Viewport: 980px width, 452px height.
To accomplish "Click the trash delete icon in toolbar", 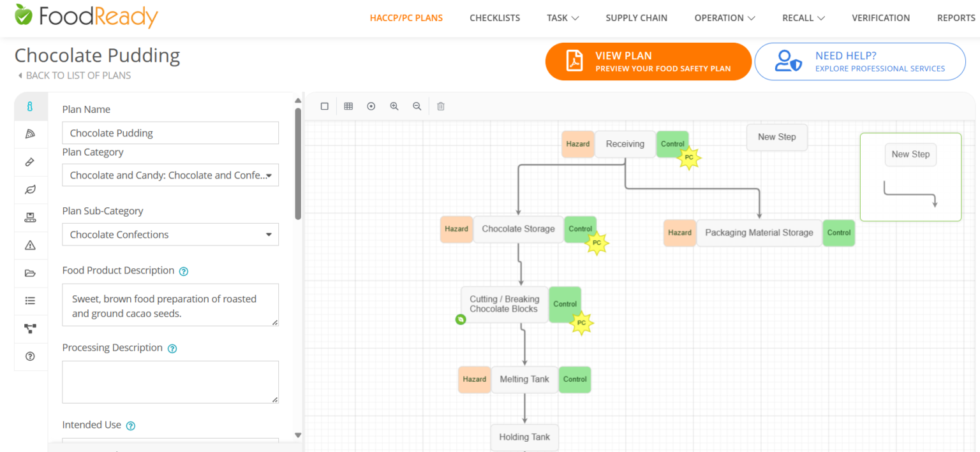I will coord(441,106).
